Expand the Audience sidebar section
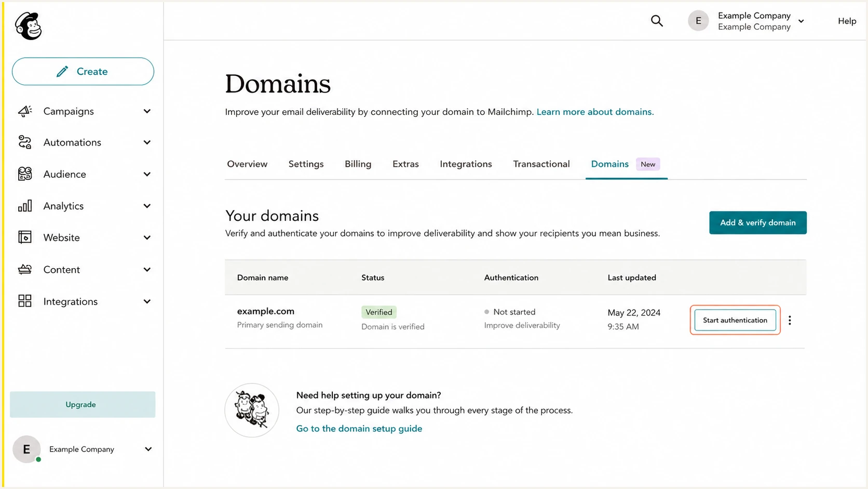868x489 pixels. pos(147,174)
